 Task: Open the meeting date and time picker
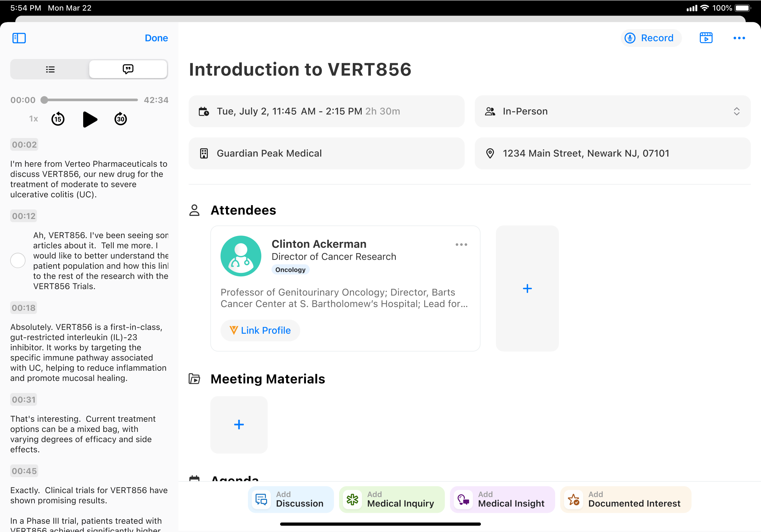pyautogui.click(x=326, y=111)
